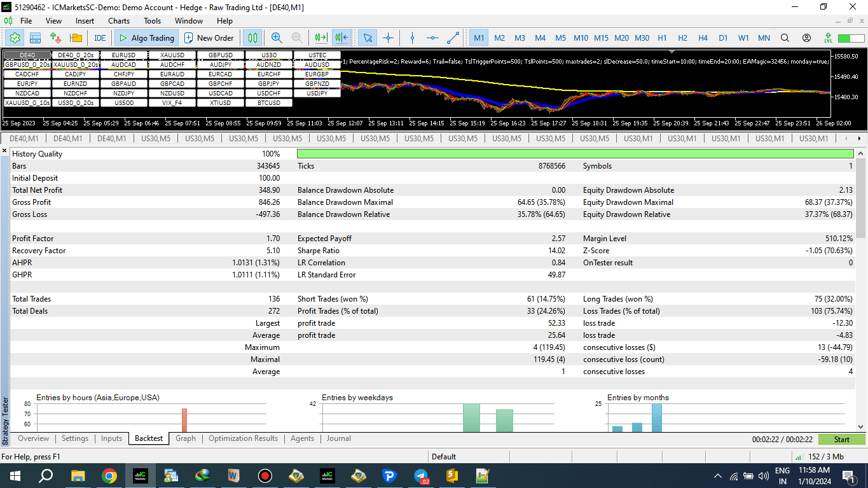Viewport: 868px width, 488px height.
Task: Open the Telegram app in the taskbar
Action: tap(421, 476)
